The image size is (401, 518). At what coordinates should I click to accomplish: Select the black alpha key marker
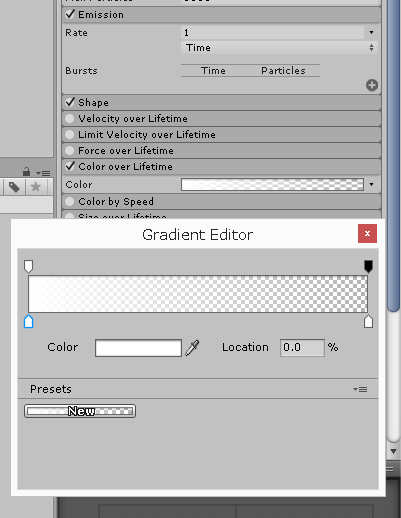pyautogui.click(x=368, y=266)
